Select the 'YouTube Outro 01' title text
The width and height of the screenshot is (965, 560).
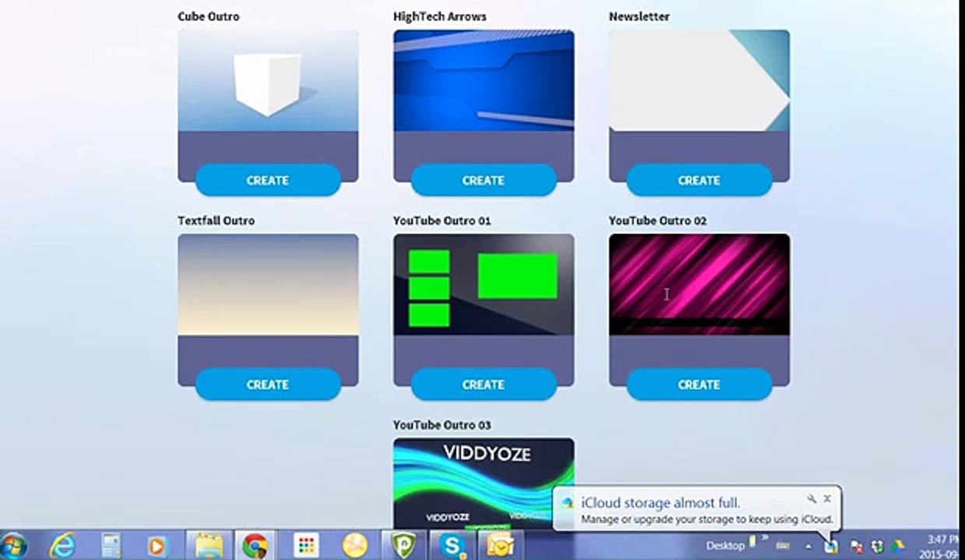click(x=442, y=221)
